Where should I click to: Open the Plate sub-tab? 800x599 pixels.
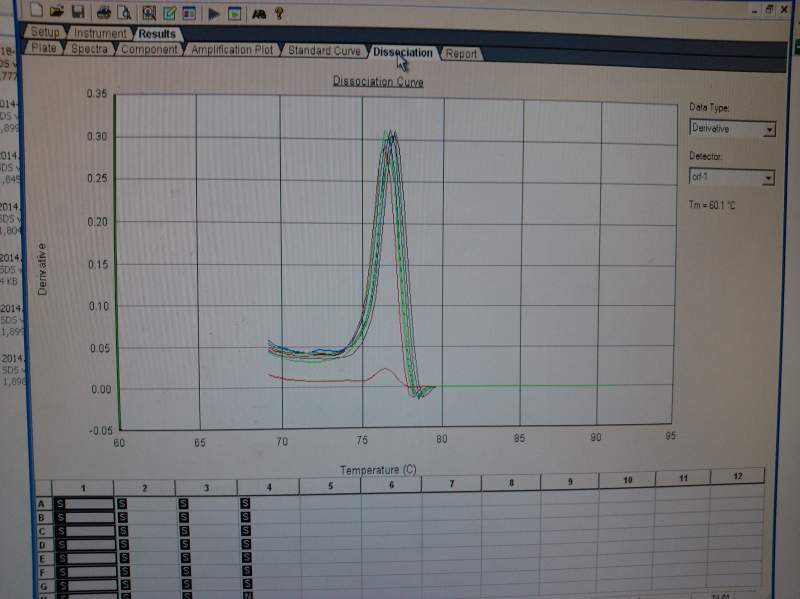click(44, 47)
